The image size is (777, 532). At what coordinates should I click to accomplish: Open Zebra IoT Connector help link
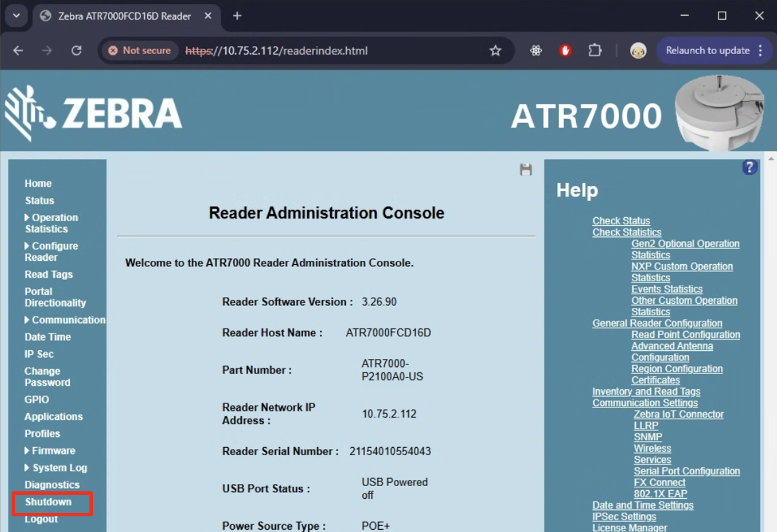point(679,414)
